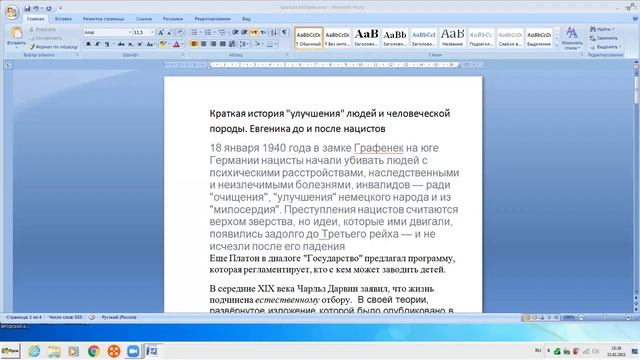Toggle subscript formatting
This screenshot has width=640, height=360.
(x=130, y=44)
